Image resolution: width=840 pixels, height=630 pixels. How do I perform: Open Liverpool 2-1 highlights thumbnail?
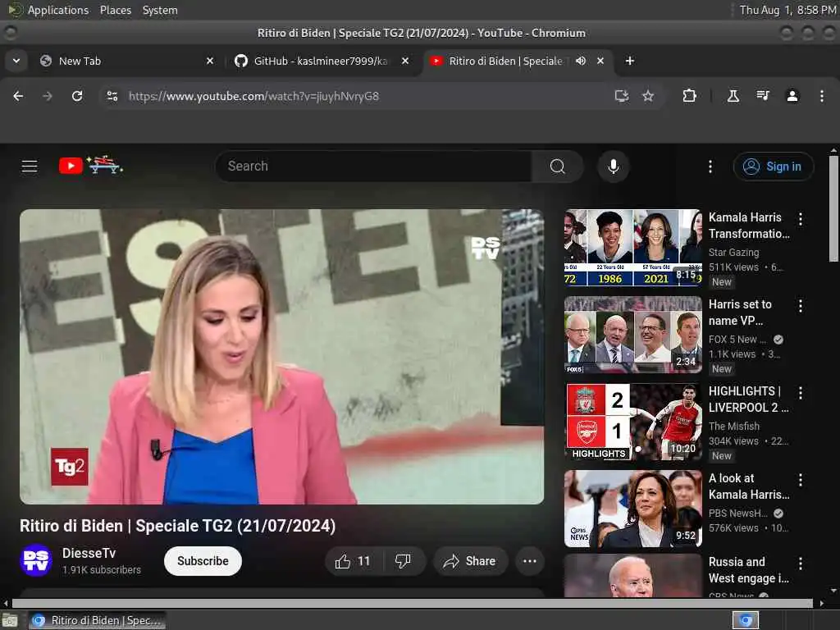[632, 422]
